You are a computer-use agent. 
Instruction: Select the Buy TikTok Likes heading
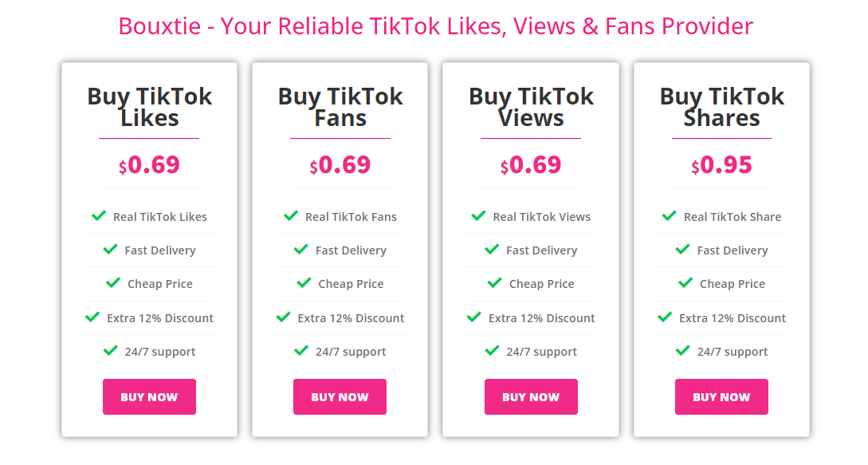150,107
